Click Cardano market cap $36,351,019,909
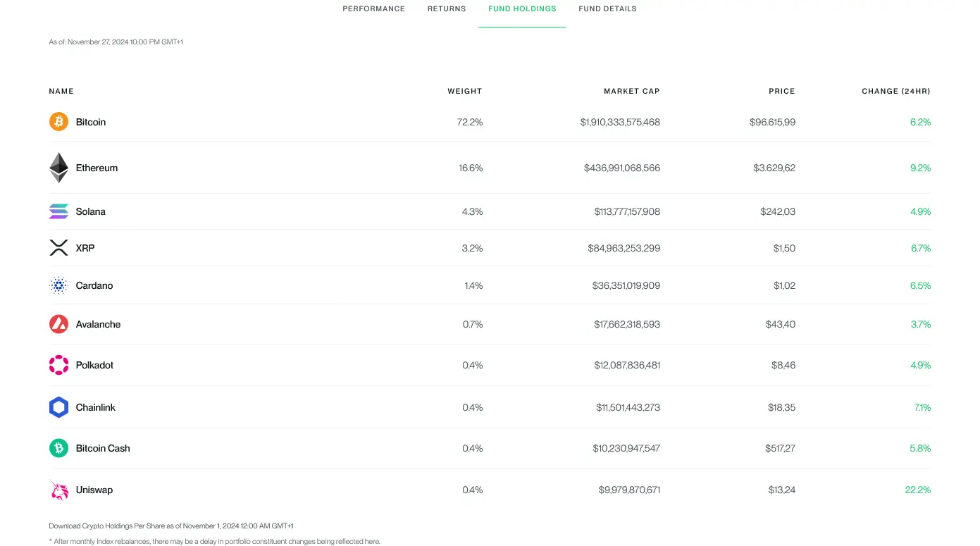Viewport: 980px width, 546px height. [x=626, y=285]
